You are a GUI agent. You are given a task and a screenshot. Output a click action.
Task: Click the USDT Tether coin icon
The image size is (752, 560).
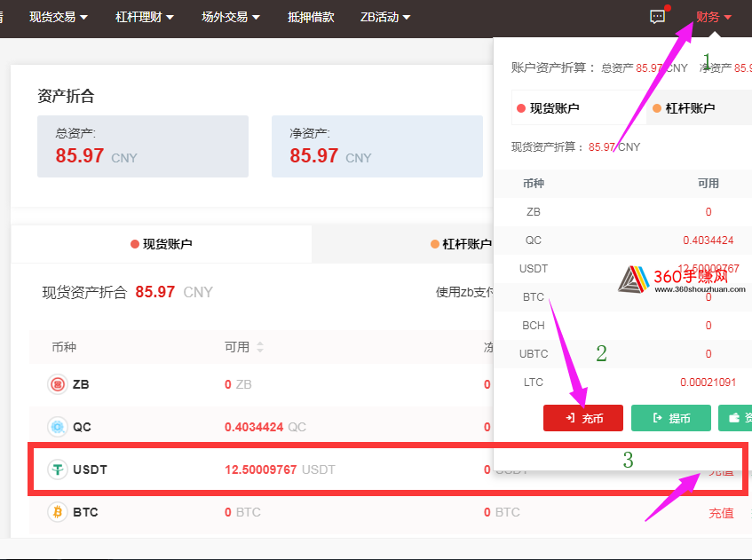58,469
